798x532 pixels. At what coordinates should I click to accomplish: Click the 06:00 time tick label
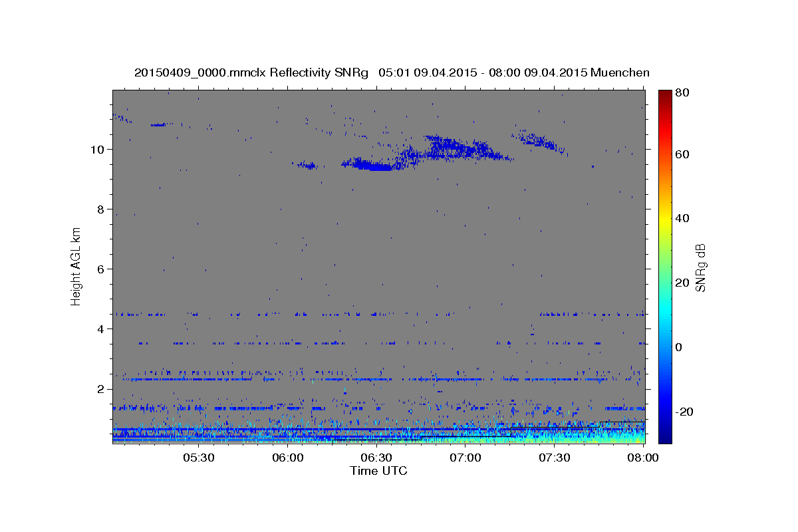pos(288,458)
